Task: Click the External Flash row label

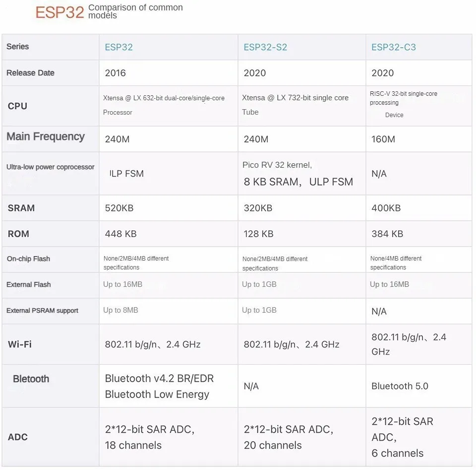Action: (x=29, y=285)
